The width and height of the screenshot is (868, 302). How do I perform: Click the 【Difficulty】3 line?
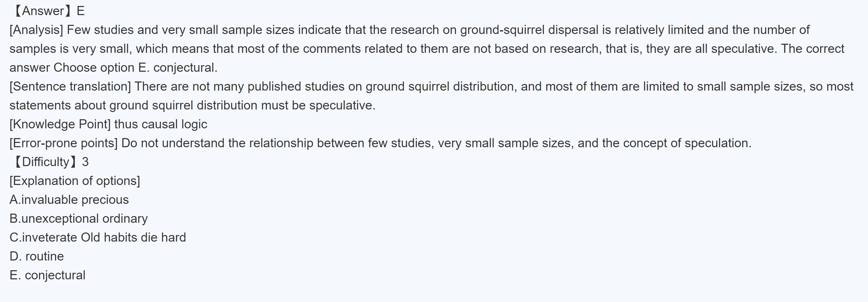[51, 162]
